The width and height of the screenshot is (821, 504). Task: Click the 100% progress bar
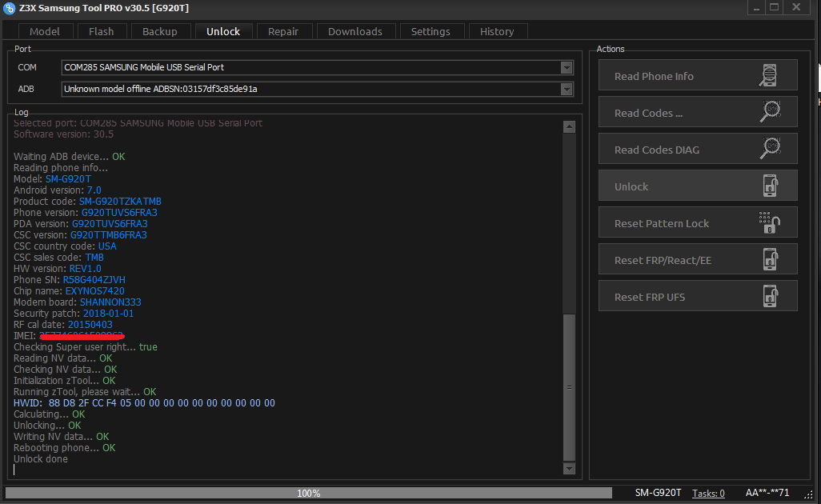coord(308,493)
